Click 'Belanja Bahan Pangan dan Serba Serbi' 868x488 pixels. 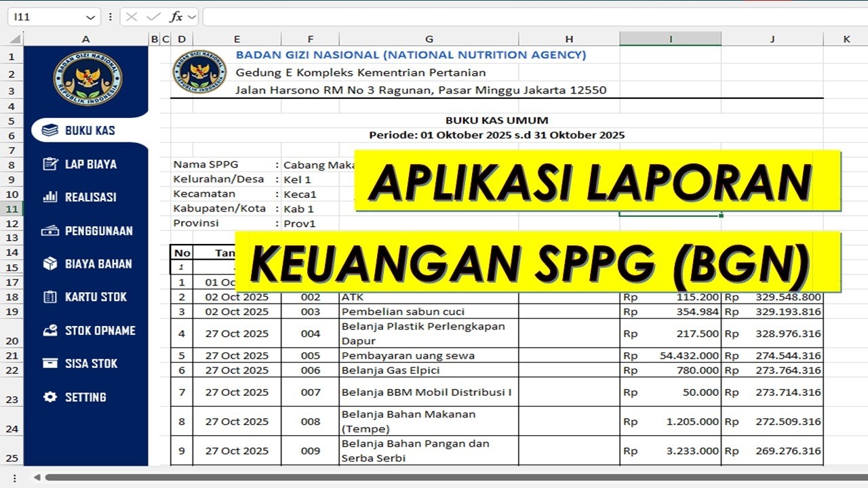429,451
